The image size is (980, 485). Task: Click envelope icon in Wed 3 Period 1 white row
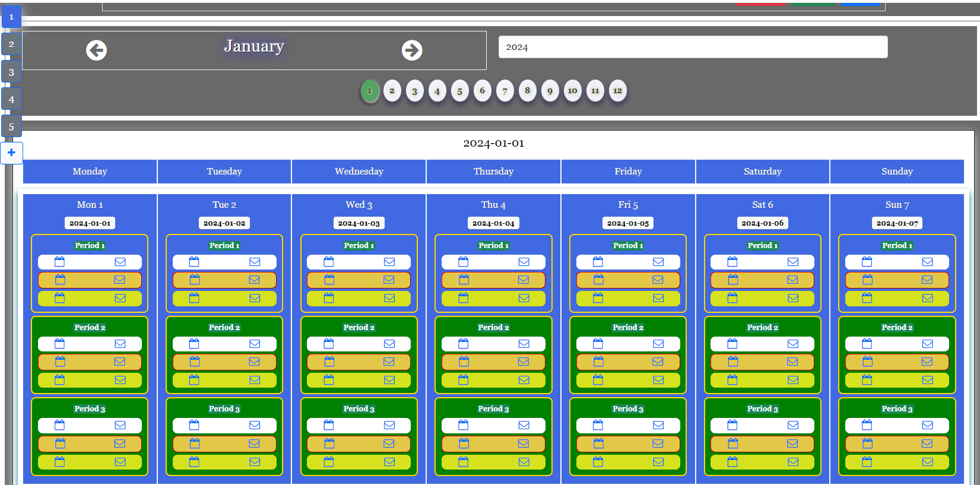[x=389, y=262]
